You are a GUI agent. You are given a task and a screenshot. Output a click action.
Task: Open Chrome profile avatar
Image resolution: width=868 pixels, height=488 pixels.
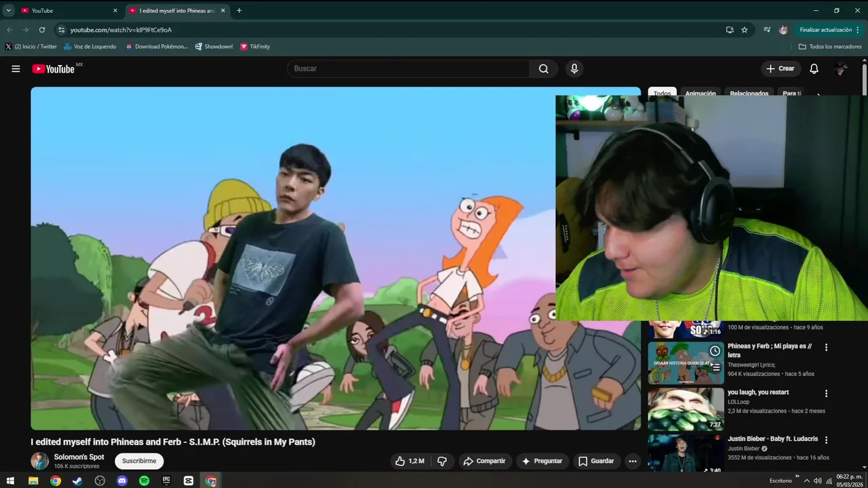[x=783, y=30]
